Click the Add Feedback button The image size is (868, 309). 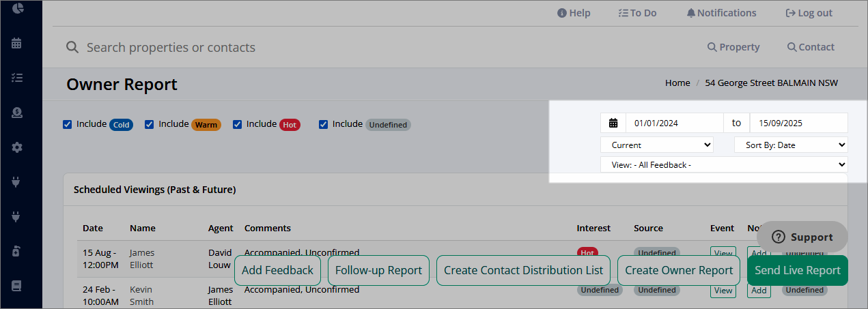pyautogui.click(x=277, y=270)
